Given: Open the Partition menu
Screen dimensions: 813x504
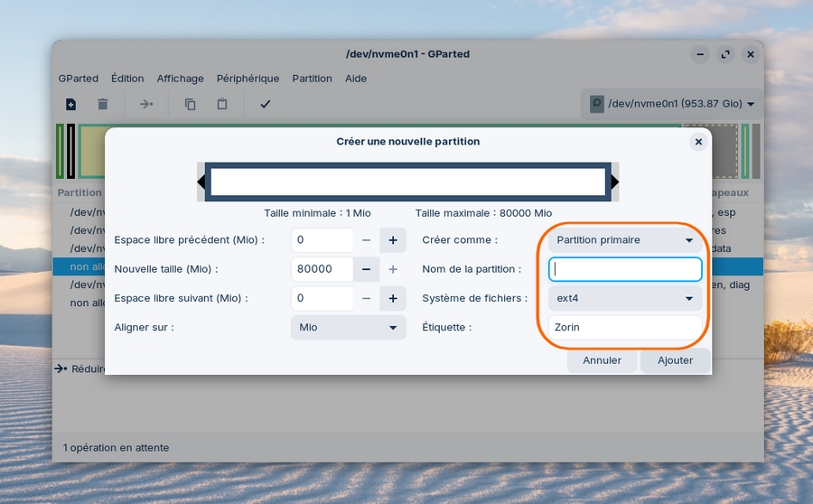Looking at the screenshot, I should 312,79.
